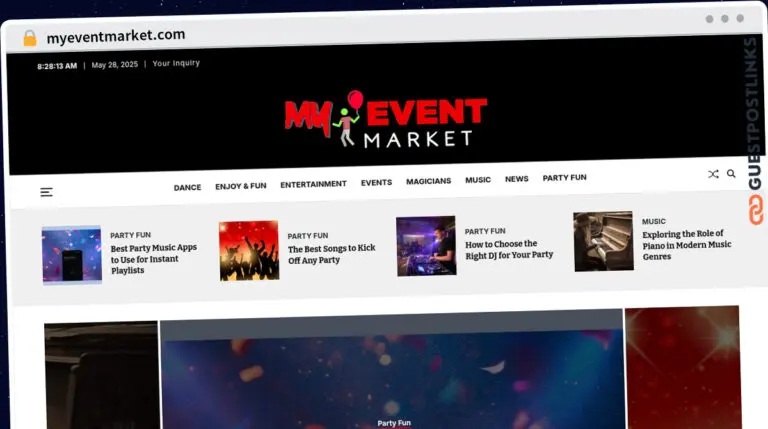The width and height of the screenshot is (768, 429).
Task: Click the padlock icon in address bar
Action: coord(29,37)
